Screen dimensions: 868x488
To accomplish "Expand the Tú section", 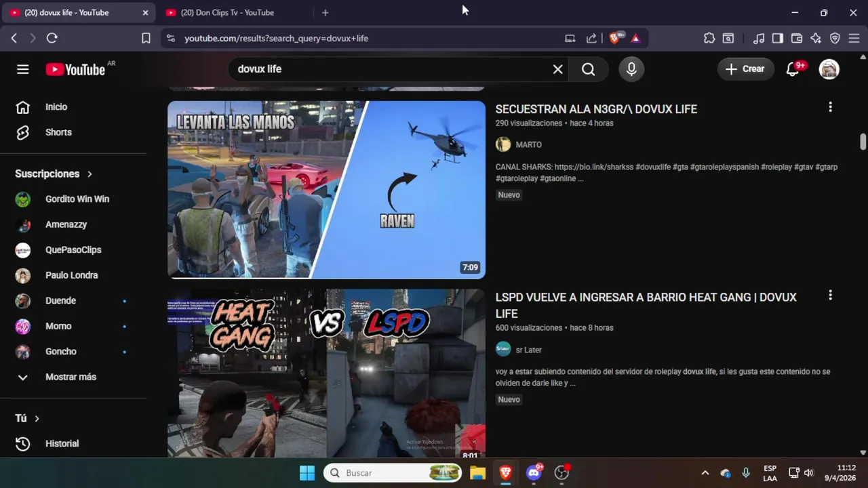I will [x=27, y=418].
